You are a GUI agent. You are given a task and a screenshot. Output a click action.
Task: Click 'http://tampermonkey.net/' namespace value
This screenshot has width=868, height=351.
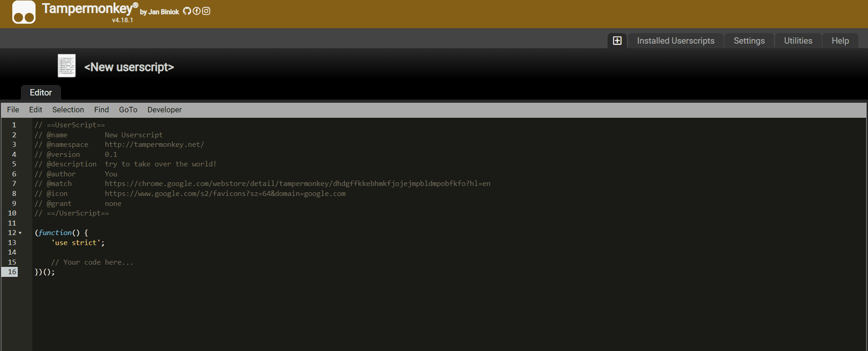point(154,145)
